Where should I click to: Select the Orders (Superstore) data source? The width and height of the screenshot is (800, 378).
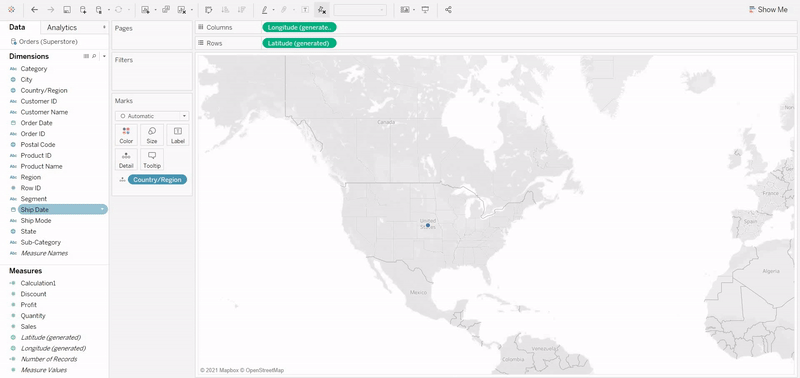[x=44, y=41]
